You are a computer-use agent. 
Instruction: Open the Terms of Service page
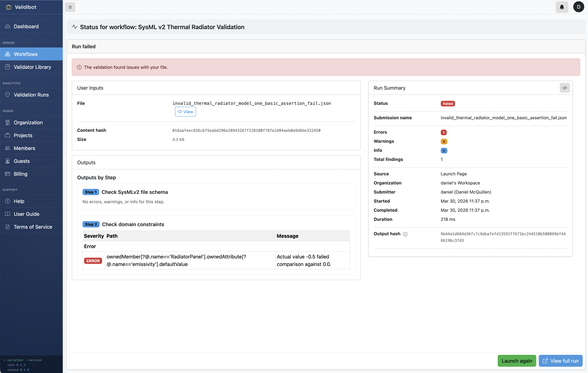33,227
